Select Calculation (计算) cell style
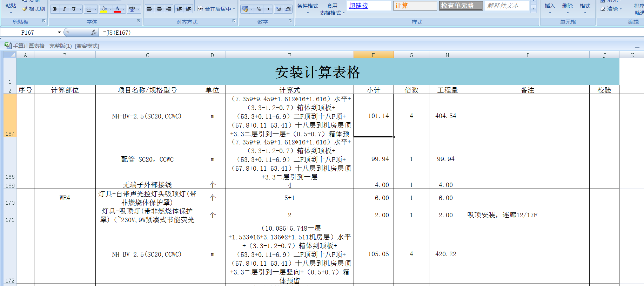This screenshot has height=286, width=644. point(415,6)
